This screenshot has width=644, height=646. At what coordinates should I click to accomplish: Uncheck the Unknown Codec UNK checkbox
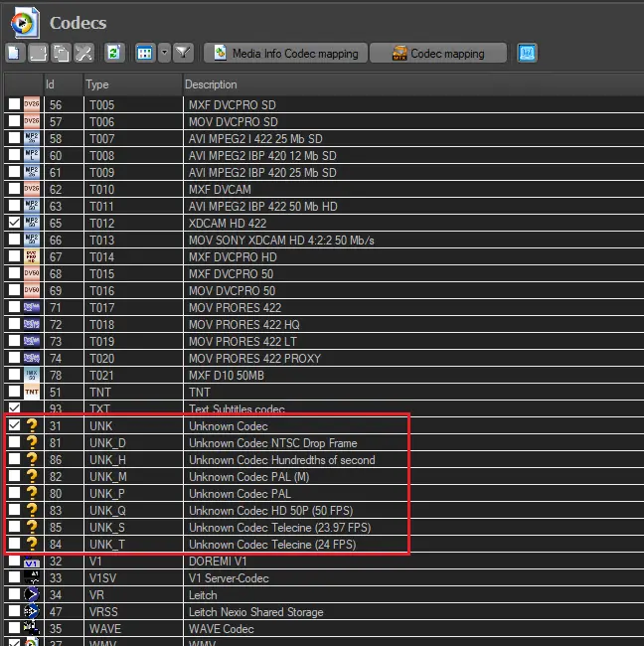tap(14, 425)
